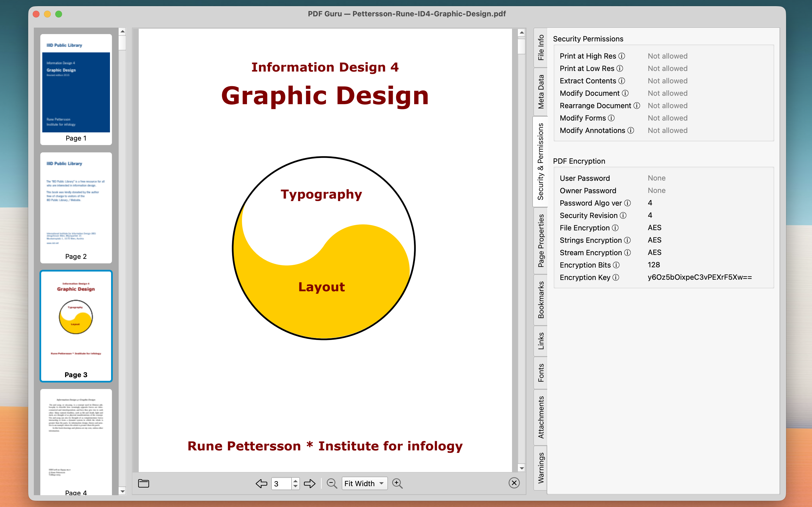Screen dimensions: 812x507
Task: Go to next page arrow
Action: (x=309, y=483)
